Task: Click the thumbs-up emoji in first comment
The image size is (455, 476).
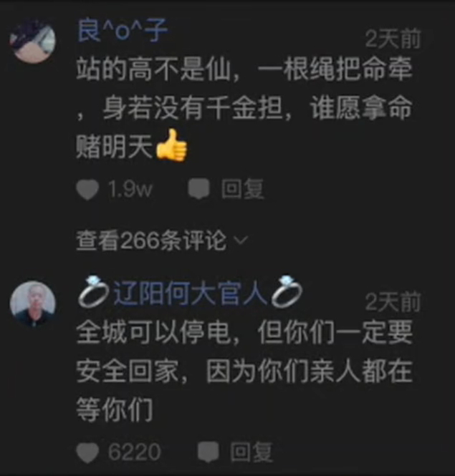Action: pyautogui.click(x=171, y=146)
